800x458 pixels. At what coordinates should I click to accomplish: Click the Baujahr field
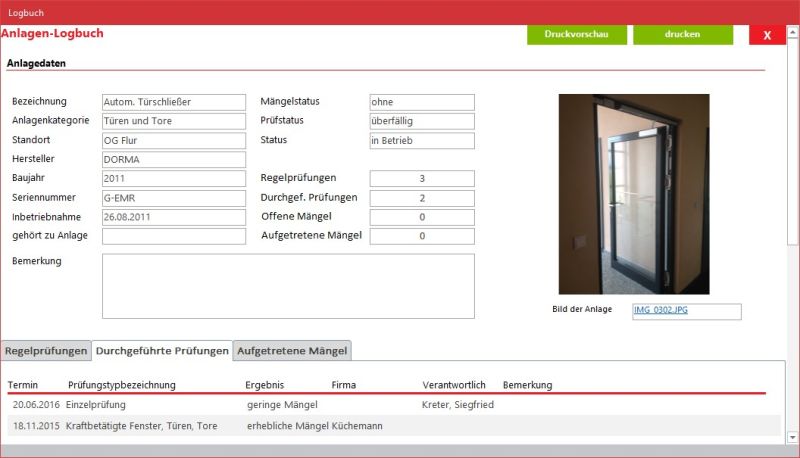click(x=174, y=179)
